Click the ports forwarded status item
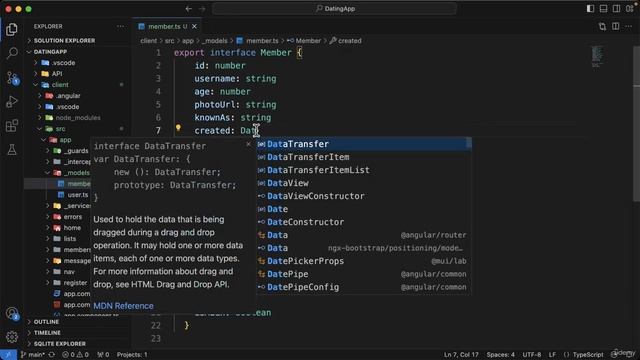Screen dimensions: 640x360 pos(103,355)
